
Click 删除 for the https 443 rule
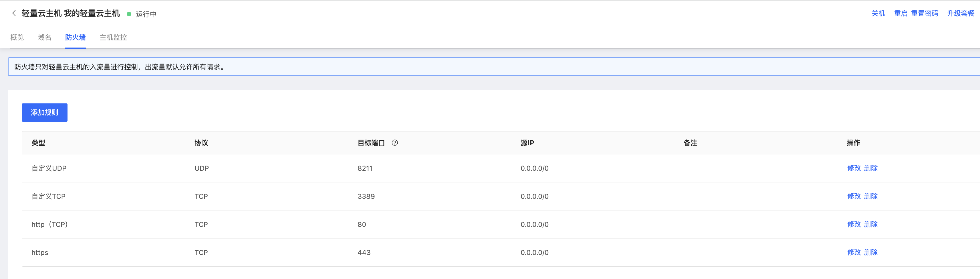(x=871, y=252)
